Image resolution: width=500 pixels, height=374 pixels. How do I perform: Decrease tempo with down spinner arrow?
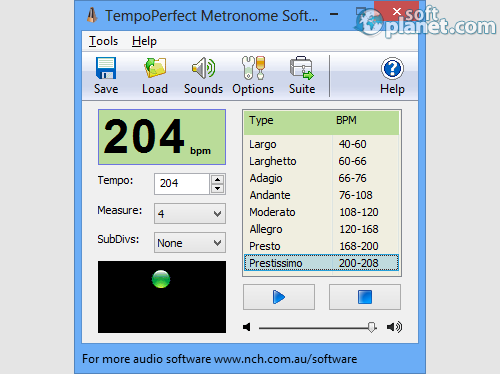pyautogui.click(x=218, y=189)
